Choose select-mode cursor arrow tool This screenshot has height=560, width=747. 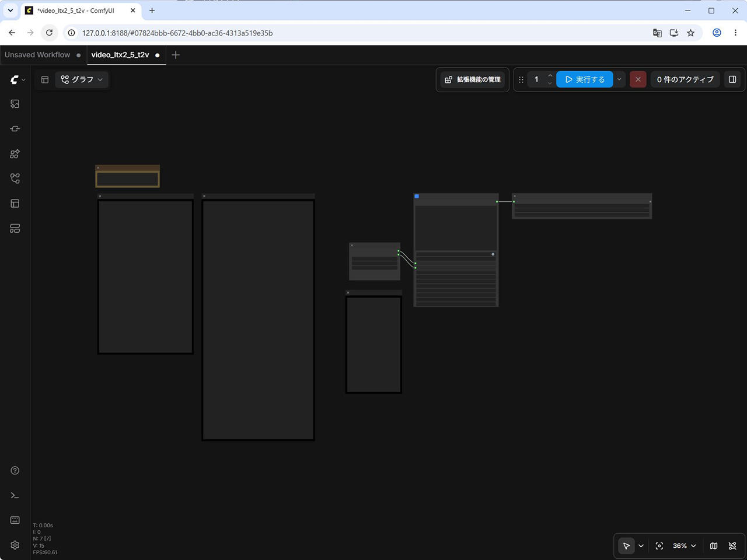tap(626, 546)
